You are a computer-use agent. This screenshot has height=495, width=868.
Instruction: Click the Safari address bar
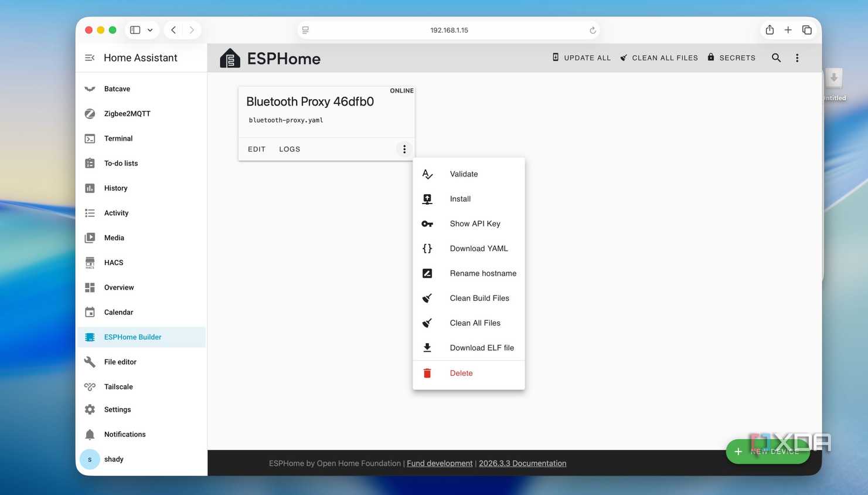click(x=449, y=30)
